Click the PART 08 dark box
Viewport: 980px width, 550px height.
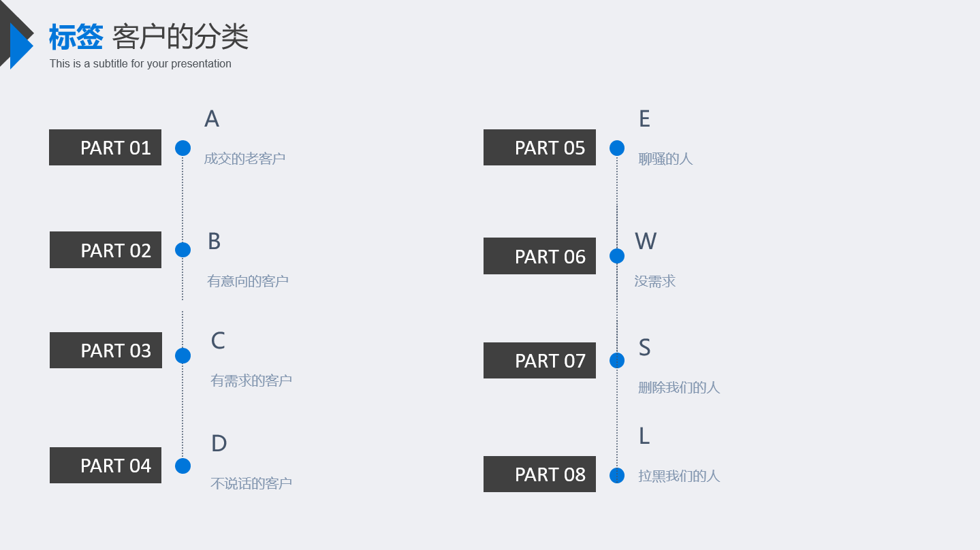coord(539,474)
